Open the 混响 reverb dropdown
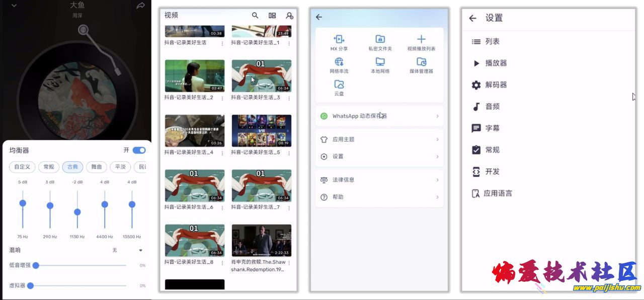 pos(140,250)
